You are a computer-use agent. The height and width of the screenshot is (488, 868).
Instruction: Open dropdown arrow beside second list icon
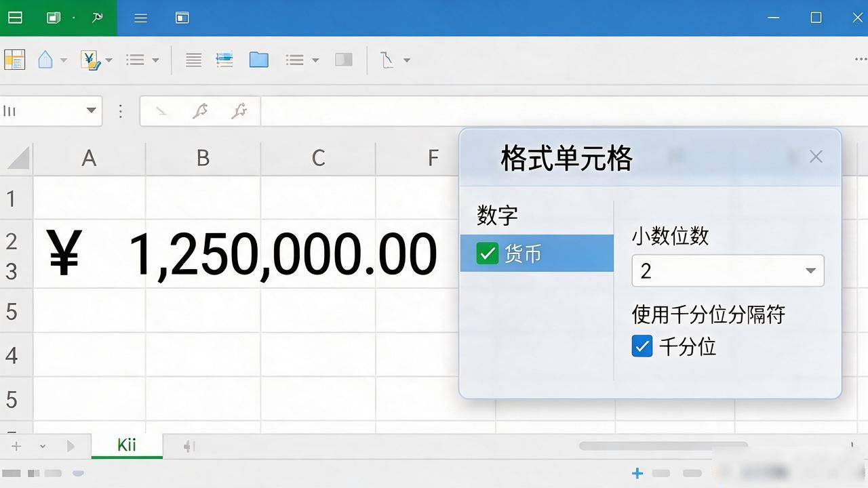[x=315, y=60]
